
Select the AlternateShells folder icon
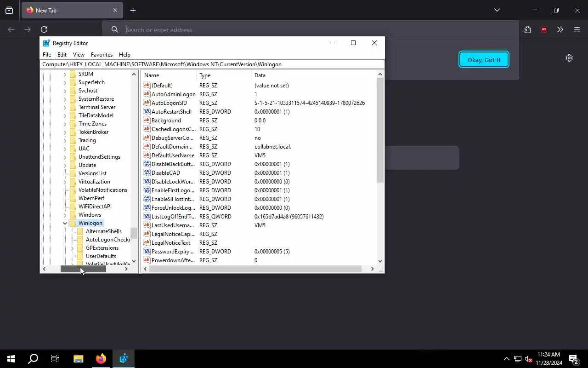(80, 231)
